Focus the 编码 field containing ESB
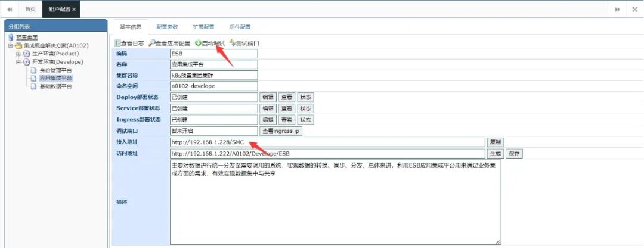This screenshot has height=248, width=644. click(x=213, y=54)
